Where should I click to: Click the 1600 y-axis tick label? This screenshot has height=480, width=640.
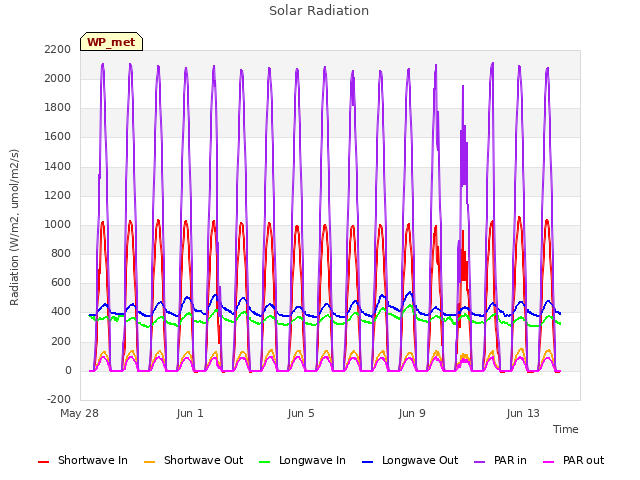tap(58, 136)
